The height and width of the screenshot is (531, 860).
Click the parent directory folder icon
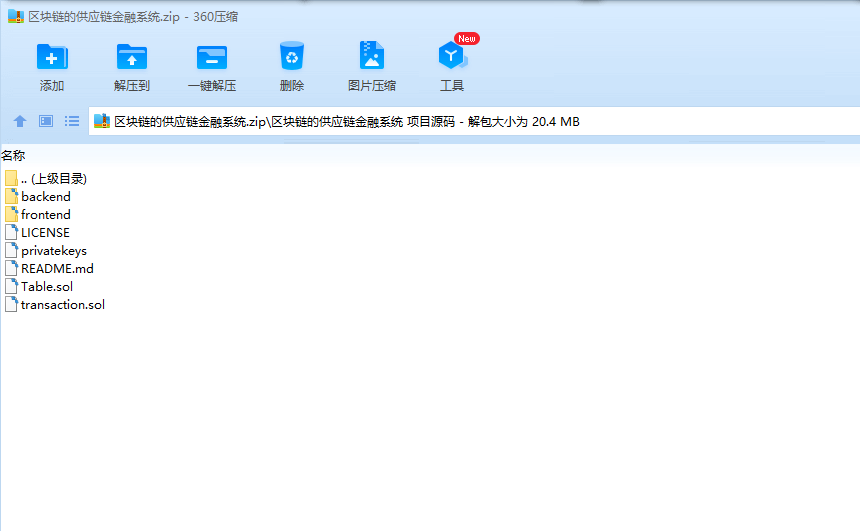pyautogui.click(x=12, y=178)
